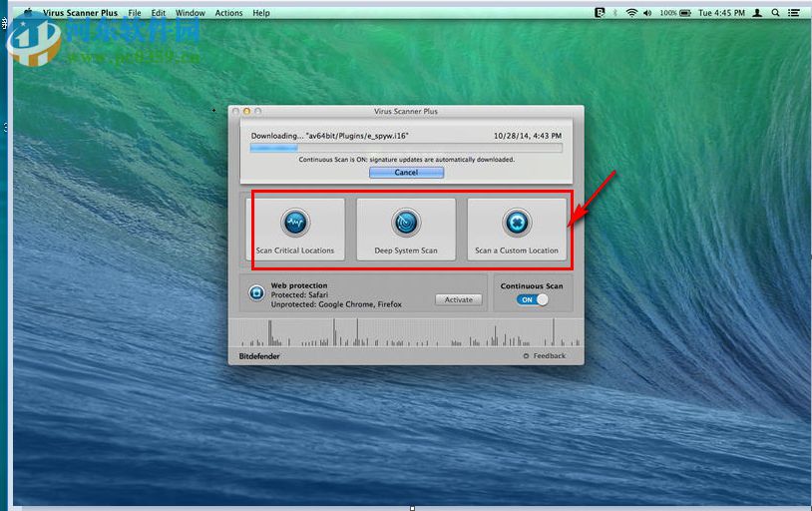Click the Scan Critical Locations icon
812x511 pixels.
[295, 223]
